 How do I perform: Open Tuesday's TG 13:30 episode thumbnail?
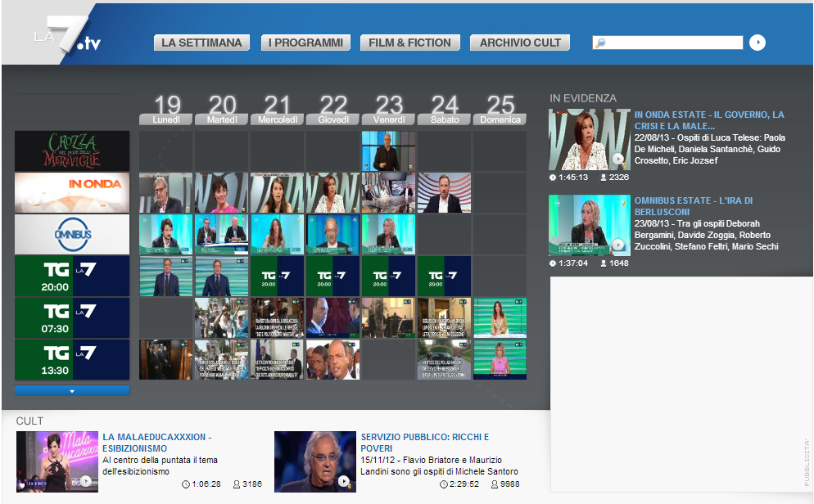[x=222, y=360]
